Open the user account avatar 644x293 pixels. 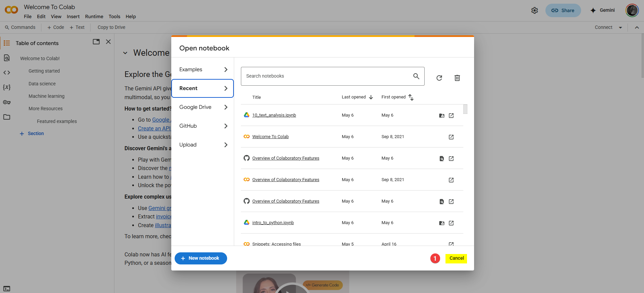click(632, 10)
